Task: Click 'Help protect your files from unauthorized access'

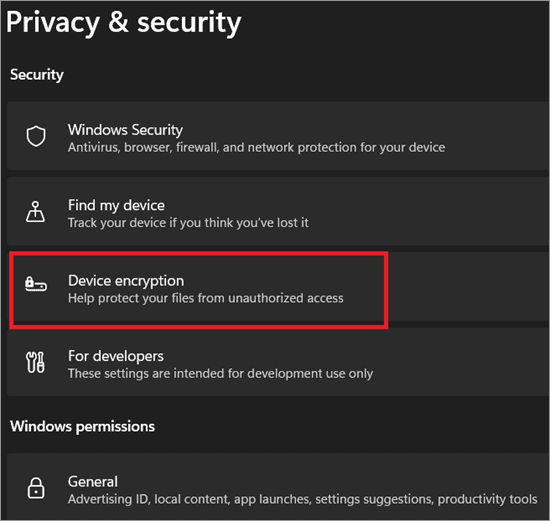Action: [x=206, y=298]
